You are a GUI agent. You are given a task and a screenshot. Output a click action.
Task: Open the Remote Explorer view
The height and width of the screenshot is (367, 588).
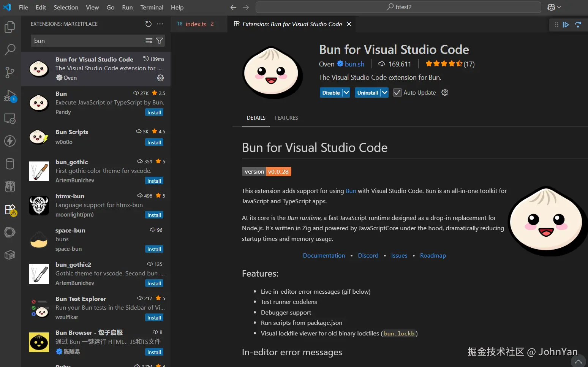[10, 118]
